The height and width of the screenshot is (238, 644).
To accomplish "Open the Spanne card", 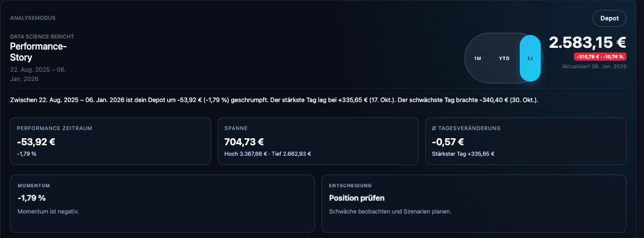I will 318,141.
